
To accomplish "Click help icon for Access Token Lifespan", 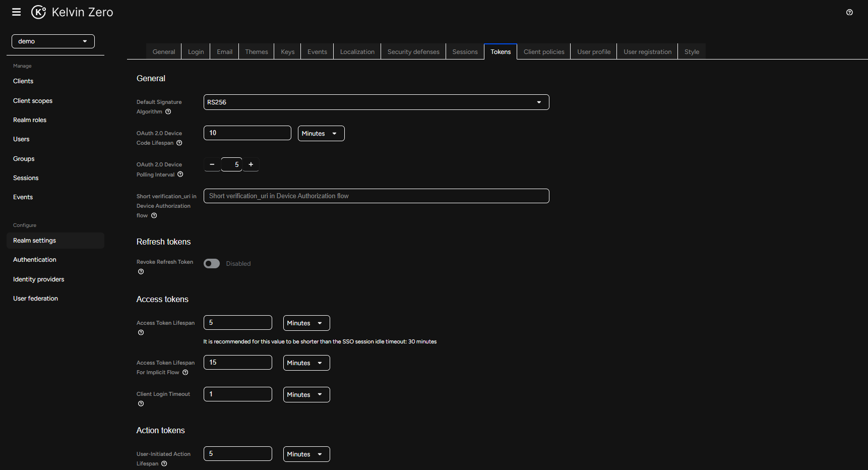I will click(x=141, y=332).
